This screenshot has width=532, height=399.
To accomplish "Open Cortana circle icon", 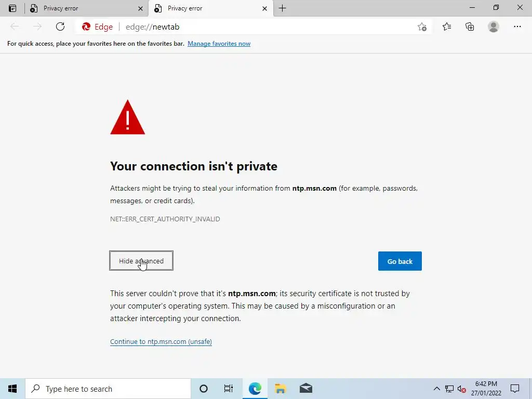I will click(x=204, y=389).
